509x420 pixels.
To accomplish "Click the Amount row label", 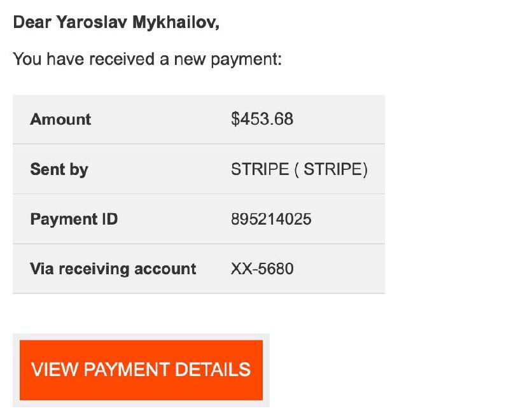I will 60,119.
